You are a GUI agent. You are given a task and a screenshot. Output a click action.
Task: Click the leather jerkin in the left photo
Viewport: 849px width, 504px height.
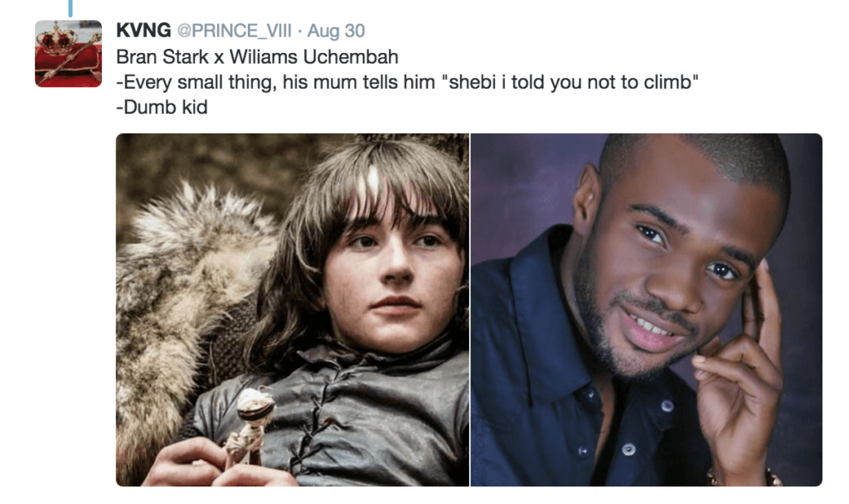(365, 414)
